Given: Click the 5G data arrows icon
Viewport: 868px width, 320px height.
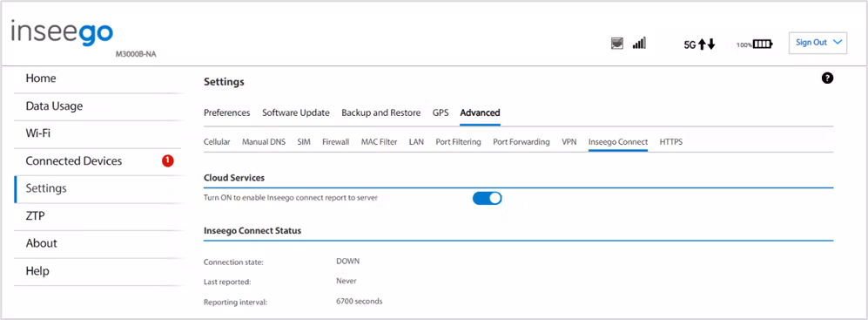Looking at the screenshot, I should click(700, 44).
